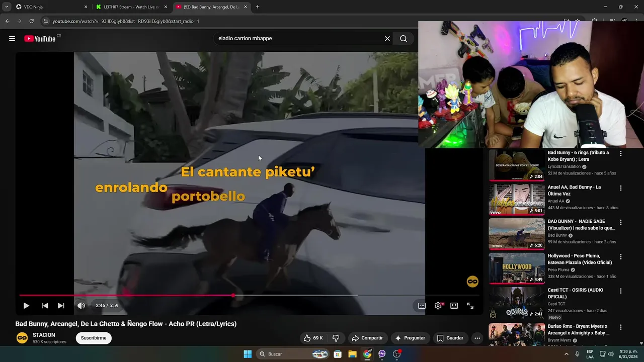Skip to the previous video
This screenshot has width=644, height=362.
[x=45, y=306]
